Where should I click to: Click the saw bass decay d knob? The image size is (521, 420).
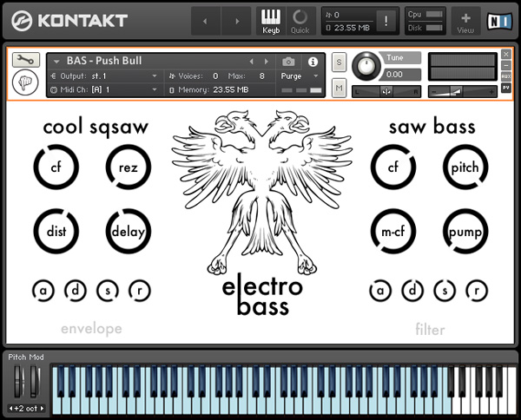pyautogui.click(x=412, y=291)
